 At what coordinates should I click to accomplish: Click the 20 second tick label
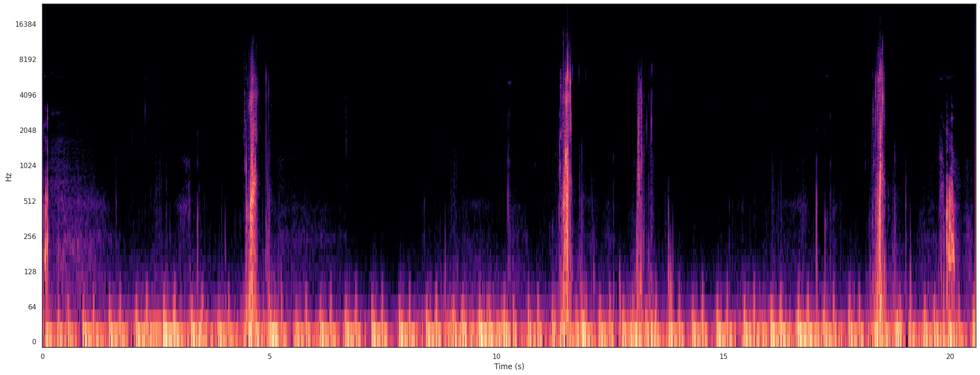point(950,356)
